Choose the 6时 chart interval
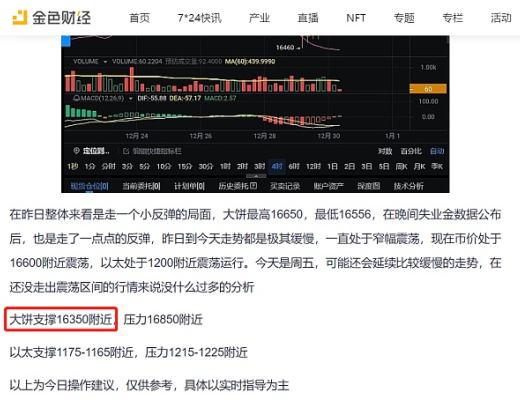520x400 pixels. (294, 166)
